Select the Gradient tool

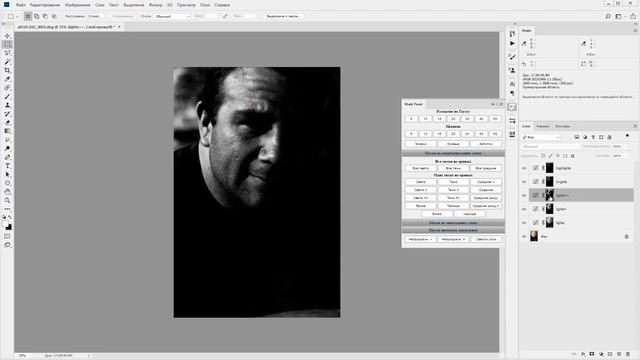point(7,131)
